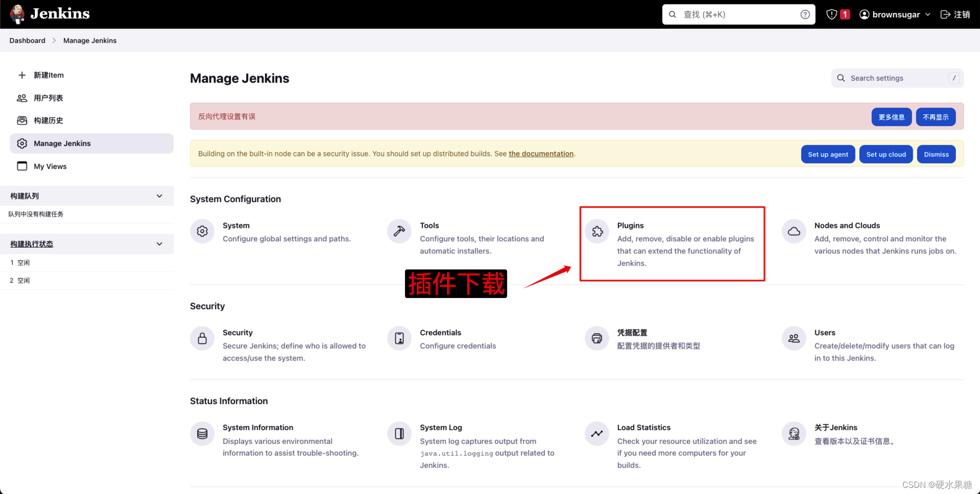The image size is (980, 494).
Task: Click the gear icon in Manage Jenkins sidebar
Action: click(22, 143)
